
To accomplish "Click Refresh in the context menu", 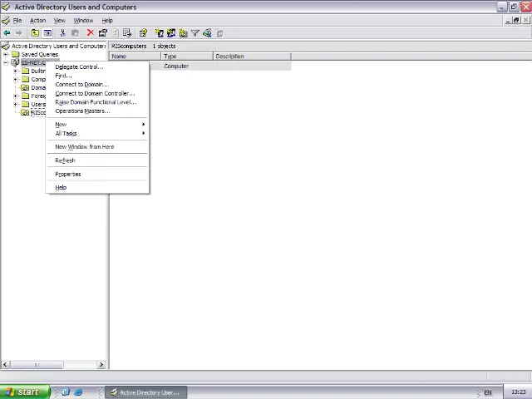I will 97,160.
